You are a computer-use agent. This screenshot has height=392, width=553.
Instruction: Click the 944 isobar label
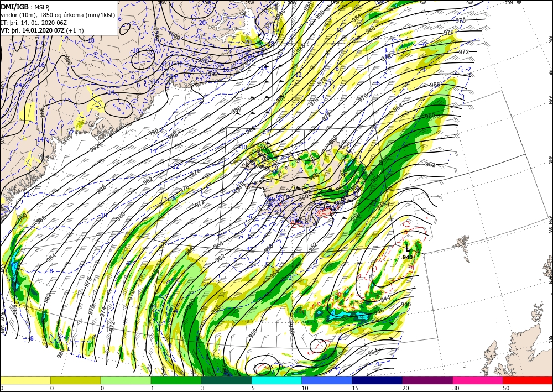point(385,299)
